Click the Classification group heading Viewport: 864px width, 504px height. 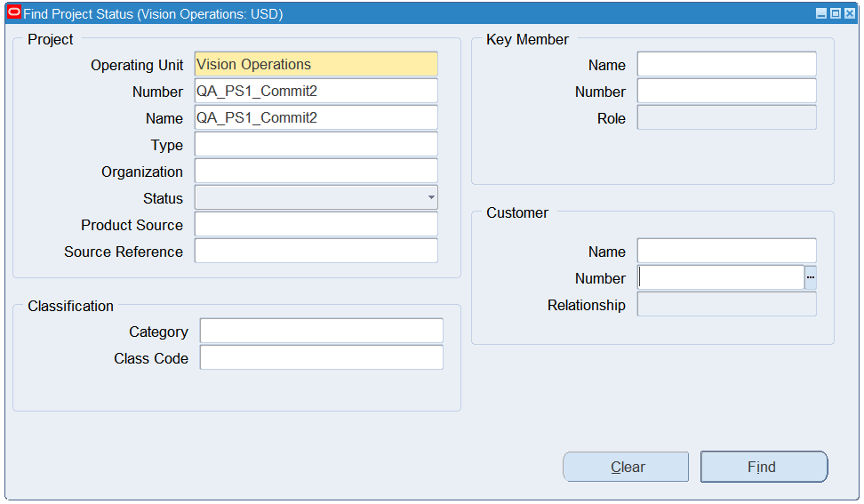click(70, 307)
